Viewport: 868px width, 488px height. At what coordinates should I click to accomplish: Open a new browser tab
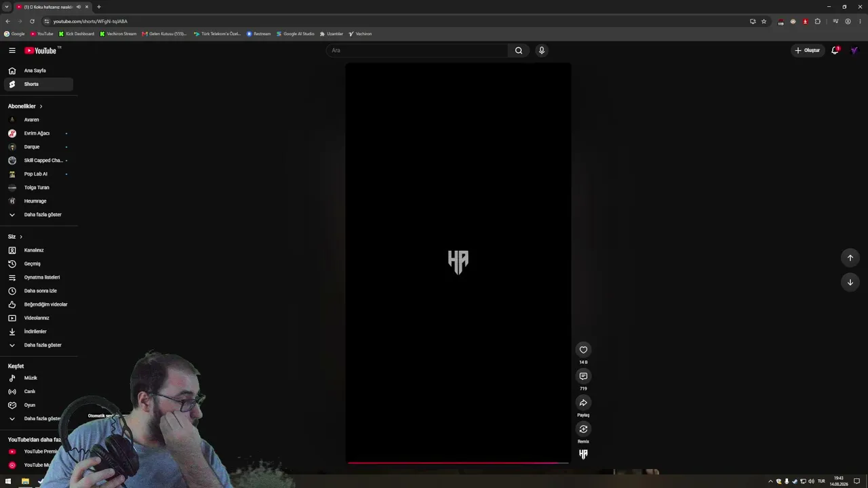pyautogui.click(x=98, y=7)
